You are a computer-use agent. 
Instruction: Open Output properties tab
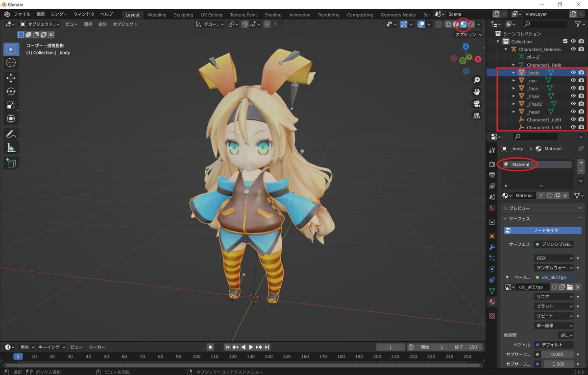coord(492,175)
